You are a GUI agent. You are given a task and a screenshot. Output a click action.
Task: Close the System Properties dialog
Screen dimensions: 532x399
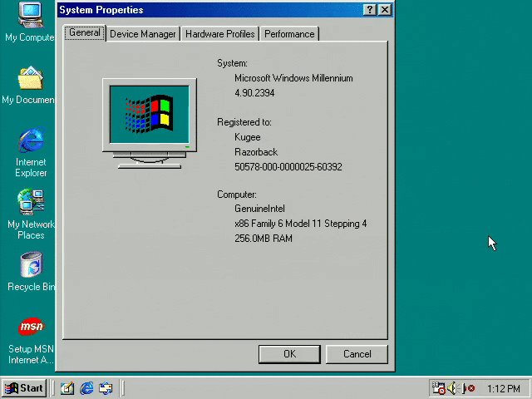[x=385, y=10]
